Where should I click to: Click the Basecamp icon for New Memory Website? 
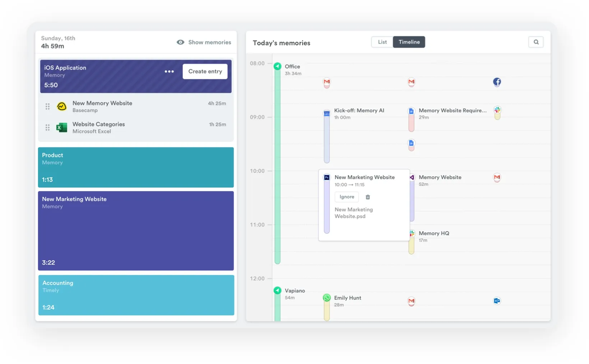tap(62, 107)
